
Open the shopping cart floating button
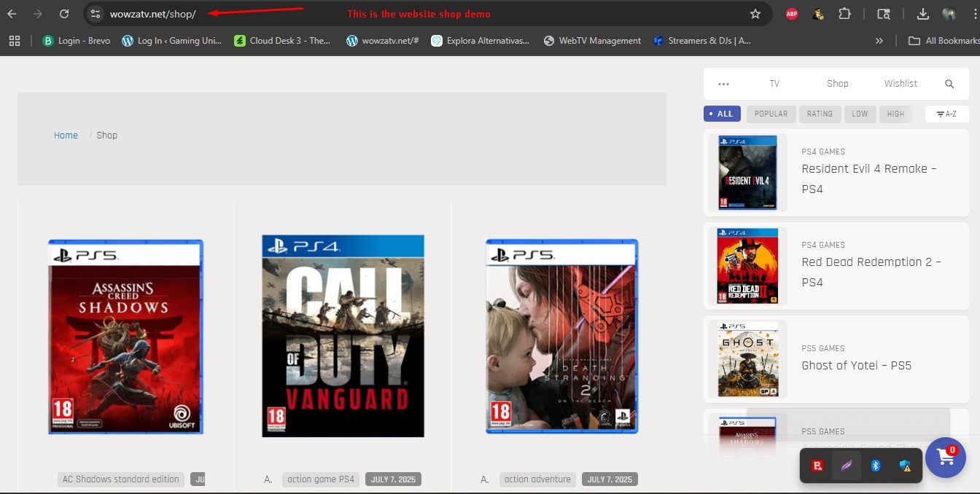tap(946, 458)
